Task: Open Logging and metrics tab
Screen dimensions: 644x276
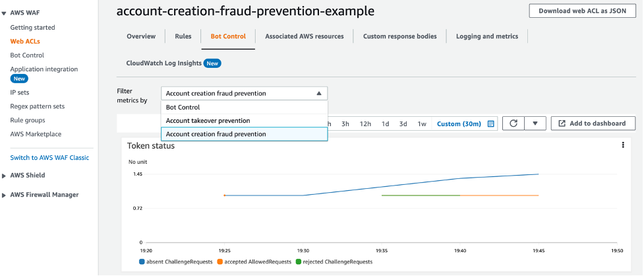Action: (487, 36)
